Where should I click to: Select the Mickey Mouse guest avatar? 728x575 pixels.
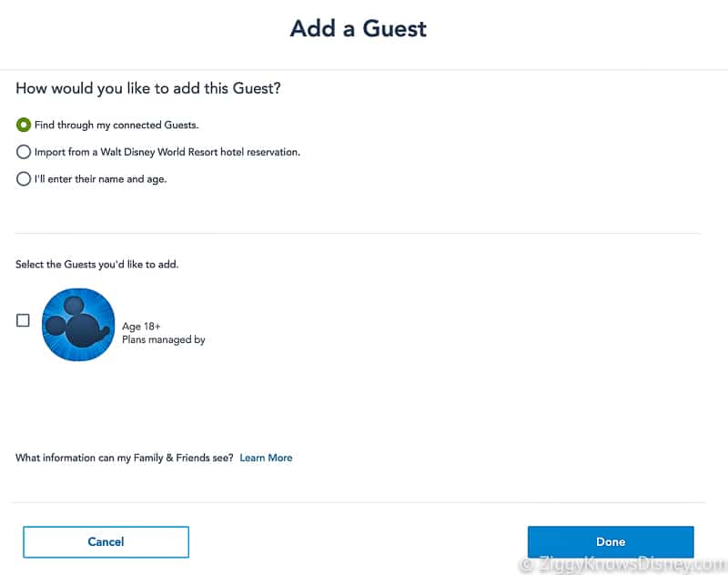(x=78, y=325)
